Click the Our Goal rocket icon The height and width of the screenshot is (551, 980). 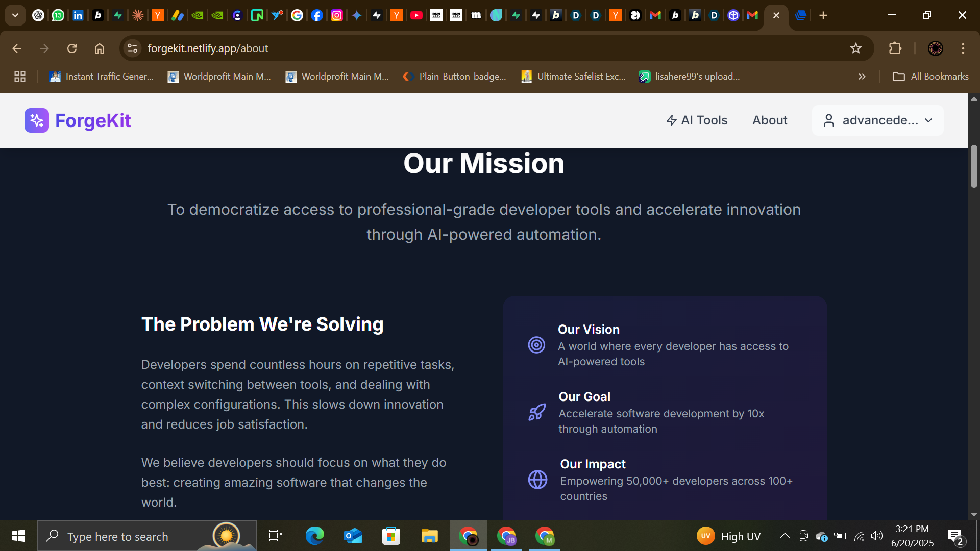coord(537,412)
